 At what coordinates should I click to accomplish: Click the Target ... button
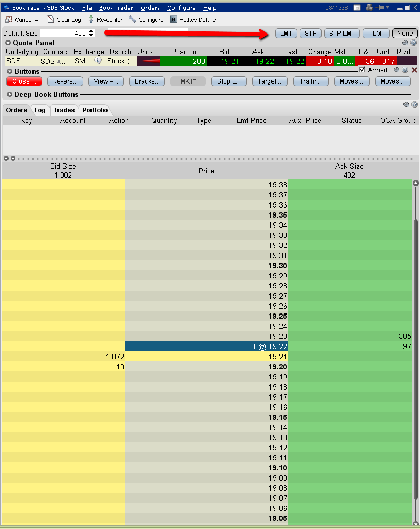[270, 81]
